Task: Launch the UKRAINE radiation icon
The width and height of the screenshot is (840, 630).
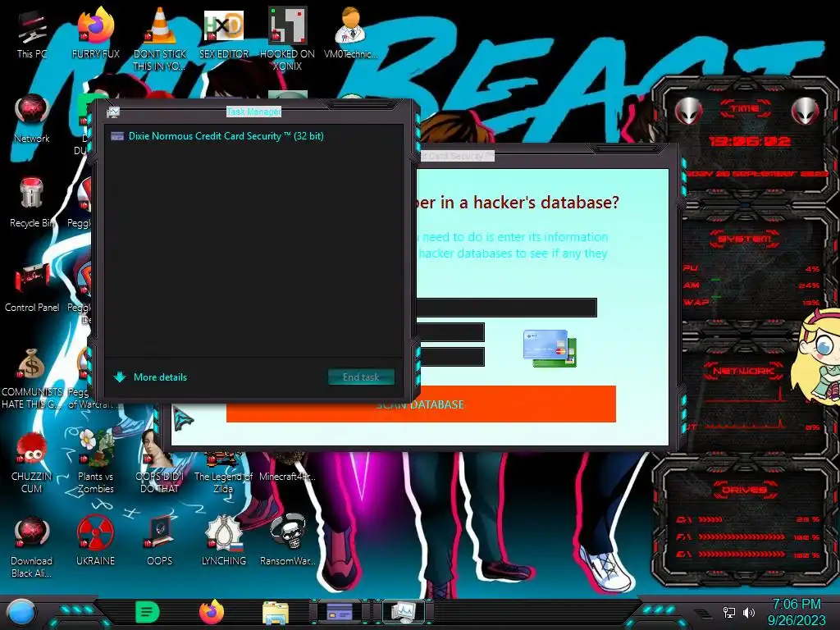Action: click(95, 541)
